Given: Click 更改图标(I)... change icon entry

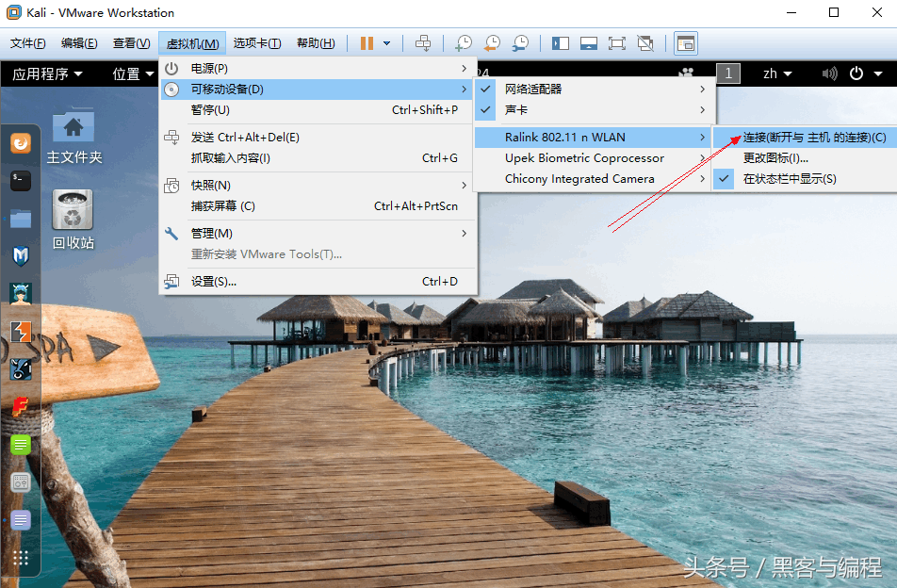Looking at the screenshot, I should tap(775, 157).
